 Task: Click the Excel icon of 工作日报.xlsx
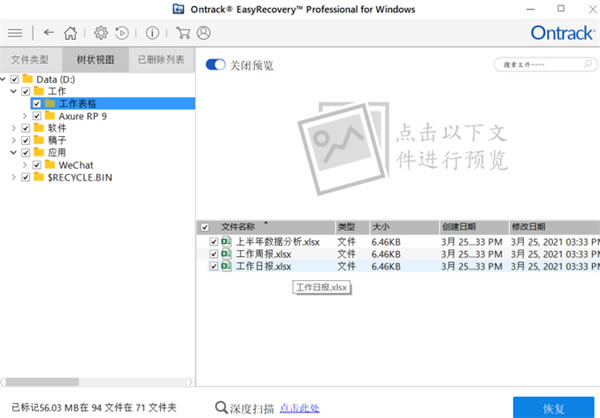[226, 266]
